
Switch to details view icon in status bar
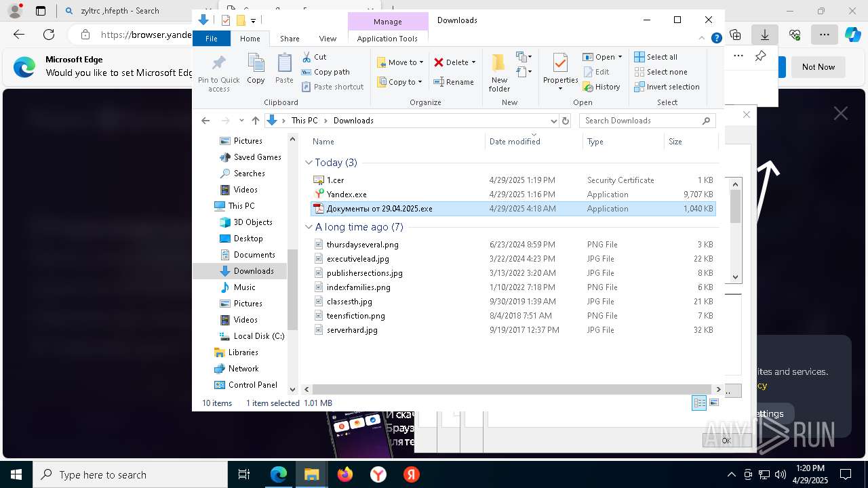pyautogui.click(x=699, y=403)
